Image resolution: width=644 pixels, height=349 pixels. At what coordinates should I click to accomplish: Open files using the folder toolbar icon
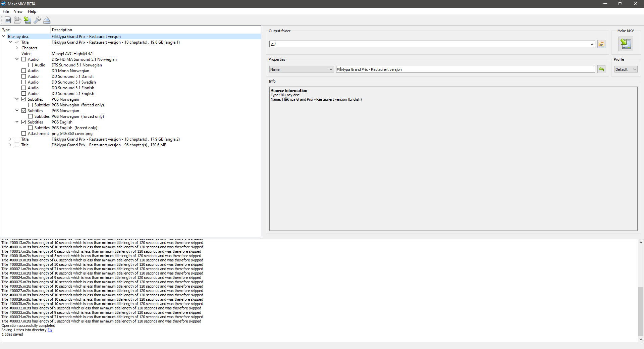[x=17, y=20]
